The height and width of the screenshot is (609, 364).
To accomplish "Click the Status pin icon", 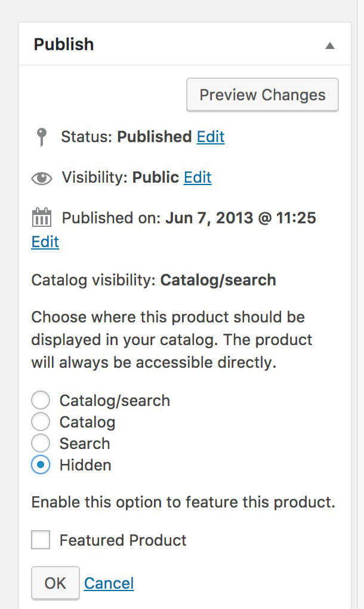I will [40, 137].
